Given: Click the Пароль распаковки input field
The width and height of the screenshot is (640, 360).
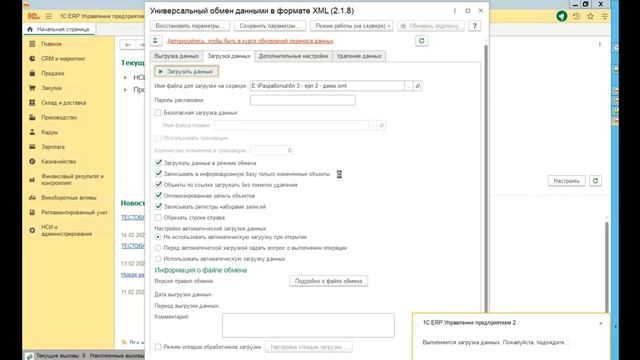Looking at the screenshot, I should click(302, 100).
